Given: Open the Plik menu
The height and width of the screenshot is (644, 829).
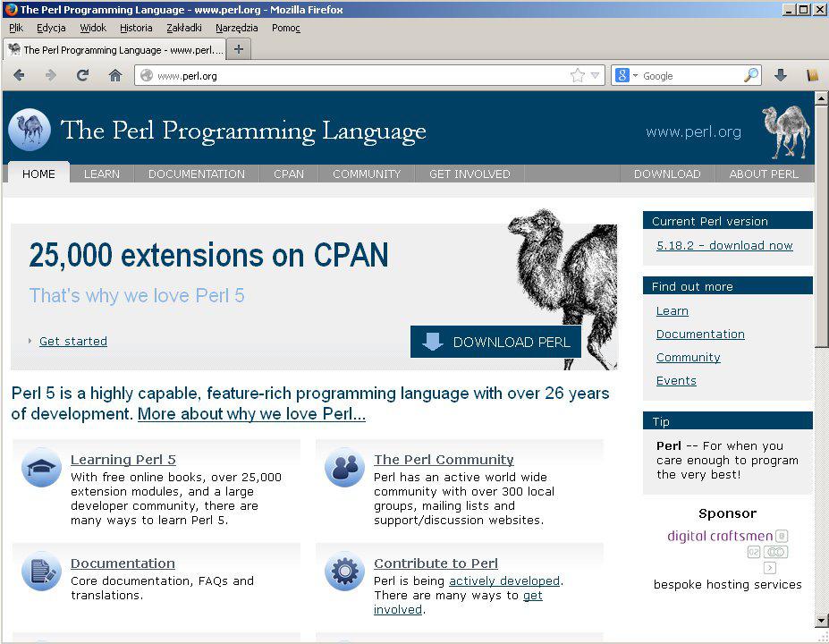Looking at the screenshot, I should pos(16,28).
